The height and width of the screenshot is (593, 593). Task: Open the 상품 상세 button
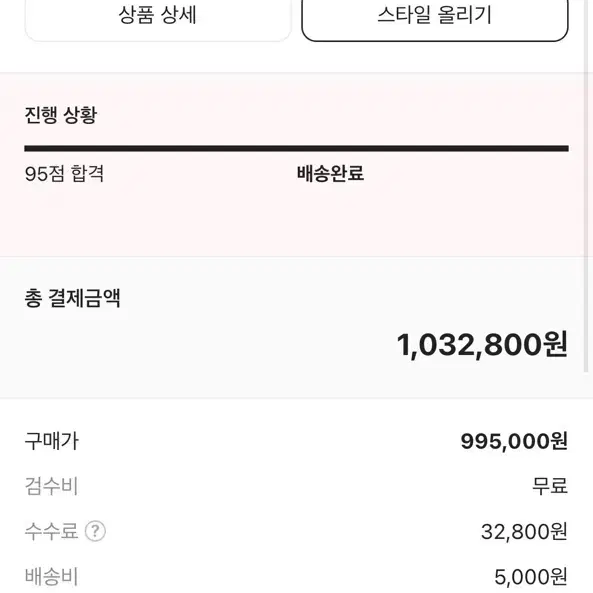[158, 17]
